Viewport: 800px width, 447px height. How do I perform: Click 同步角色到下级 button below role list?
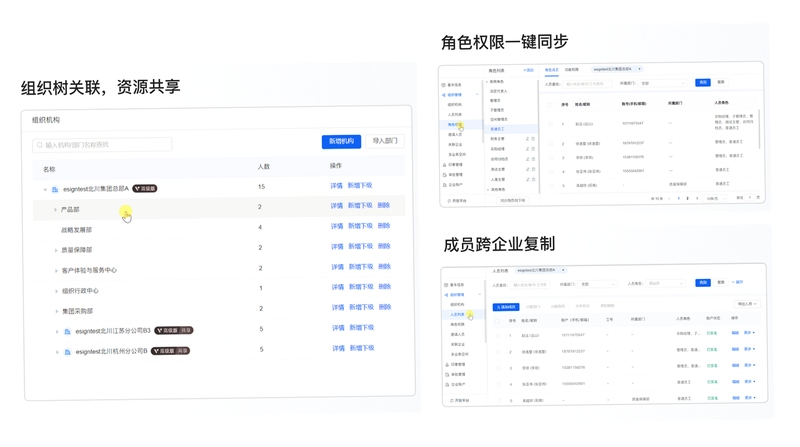pyautogui.click(x=513, y=201)
